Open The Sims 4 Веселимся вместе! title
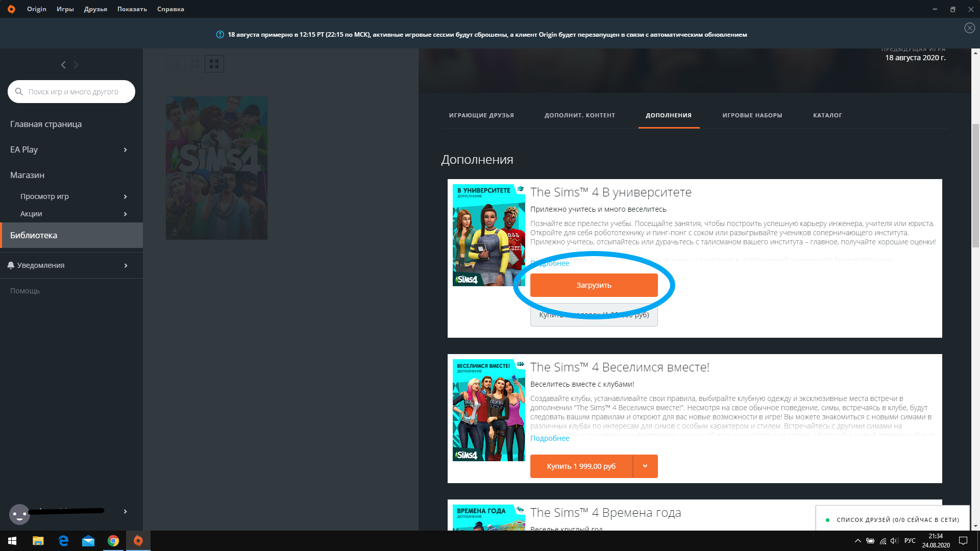This screenshot has height=551, width=980. [x=620, y=367]
